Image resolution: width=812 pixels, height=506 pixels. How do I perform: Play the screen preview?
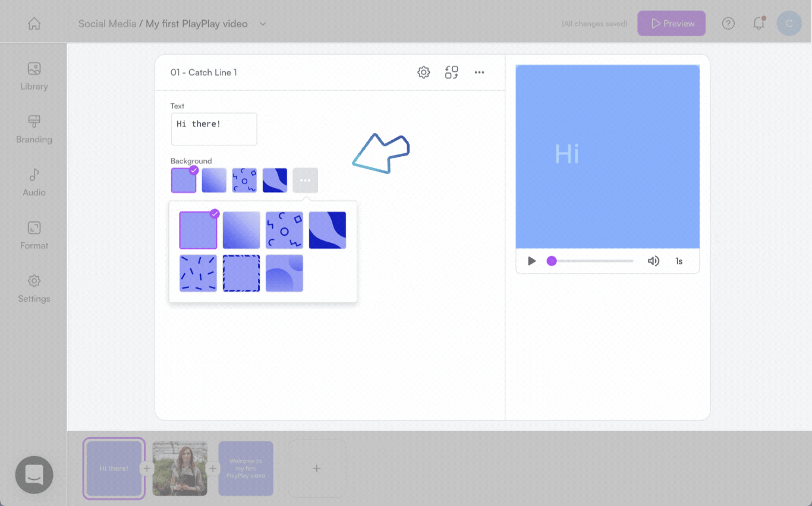532,261
